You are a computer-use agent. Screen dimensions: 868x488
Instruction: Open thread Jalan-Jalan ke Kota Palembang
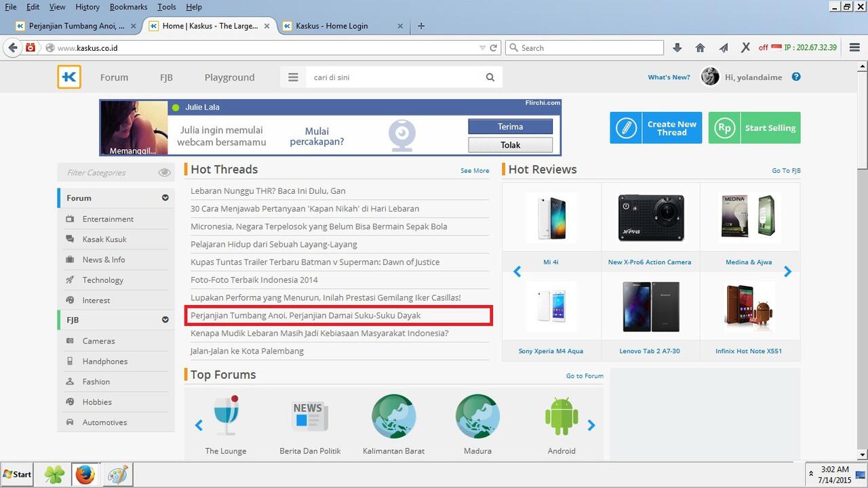click(247, 351)
